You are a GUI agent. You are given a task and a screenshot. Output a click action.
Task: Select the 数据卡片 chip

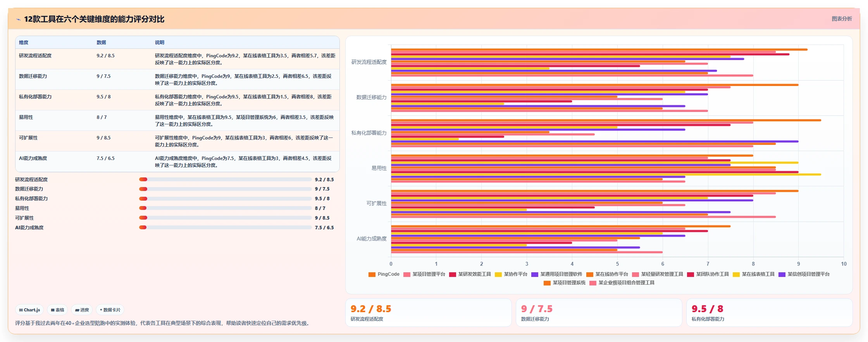[x=110, y=310]
